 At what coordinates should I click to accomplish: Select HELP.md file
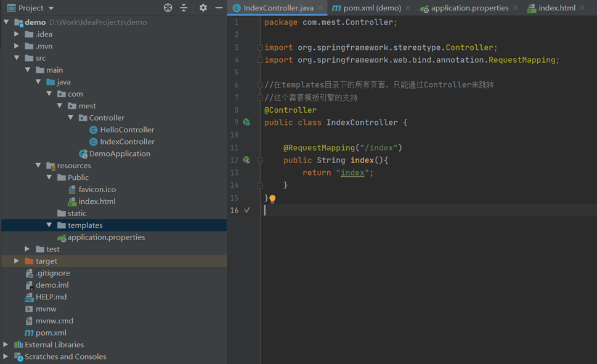pyautogui.click(x=51, y=297)
